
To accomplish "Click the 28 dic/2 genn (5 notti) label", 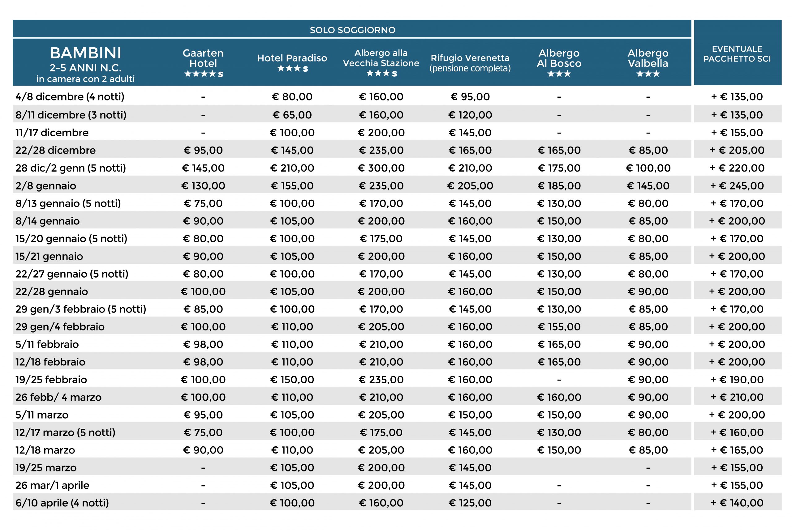I will [x=71, y=168].
